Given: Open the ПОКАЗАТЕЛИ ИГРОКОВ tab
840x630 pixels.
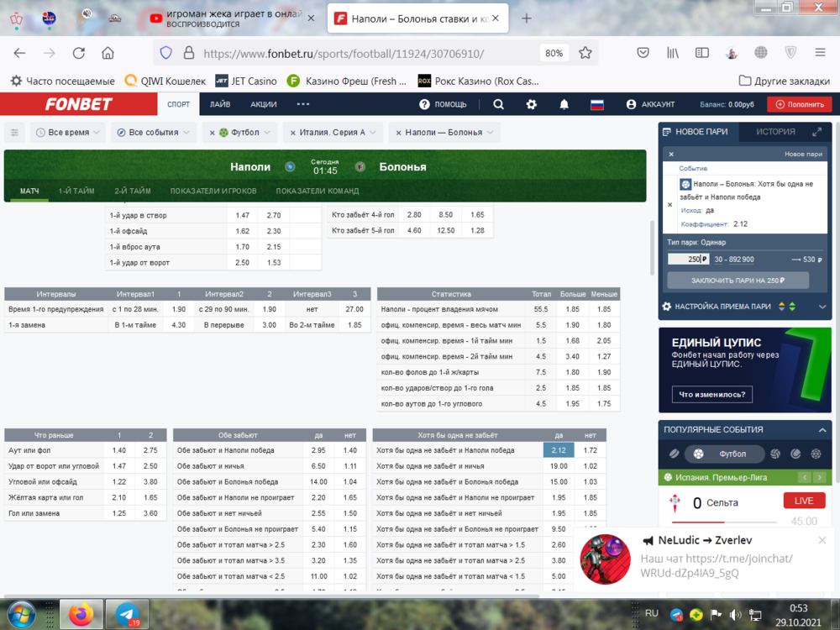Looking at the screenshot, I should tap(213, 191).
